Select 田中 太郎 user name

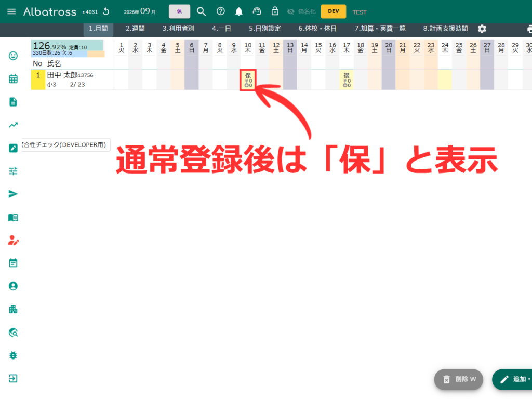pos(62,75)
